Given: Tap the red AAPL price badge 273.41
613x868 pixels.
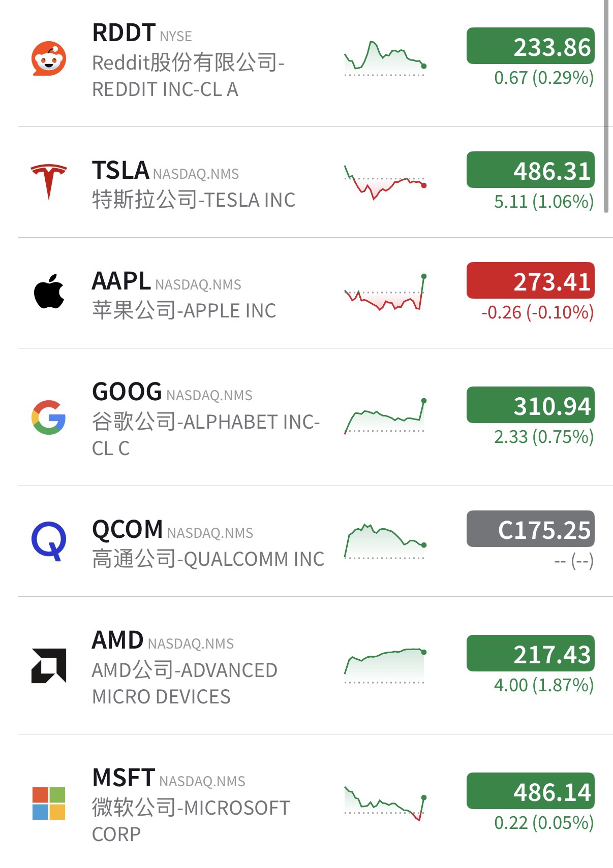Looking at the screenshot, I should tap(530, 281).
